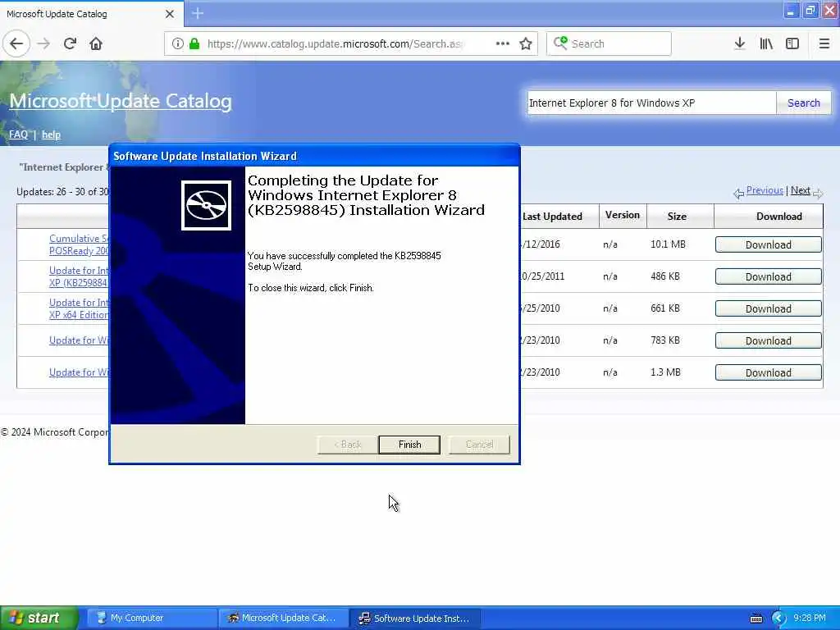840x630 pixels.
Task: Click the Firefox Search box
Action: (609, 44)
